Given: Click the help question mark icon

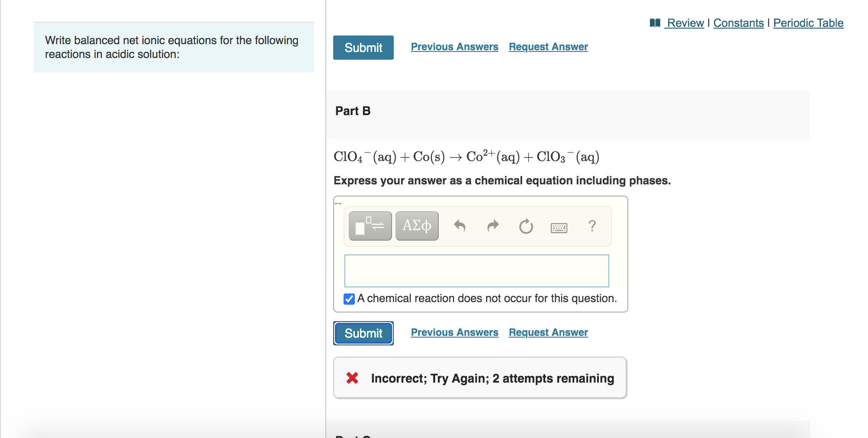Looking at the screenshot, I should click(x=592, y=225).
